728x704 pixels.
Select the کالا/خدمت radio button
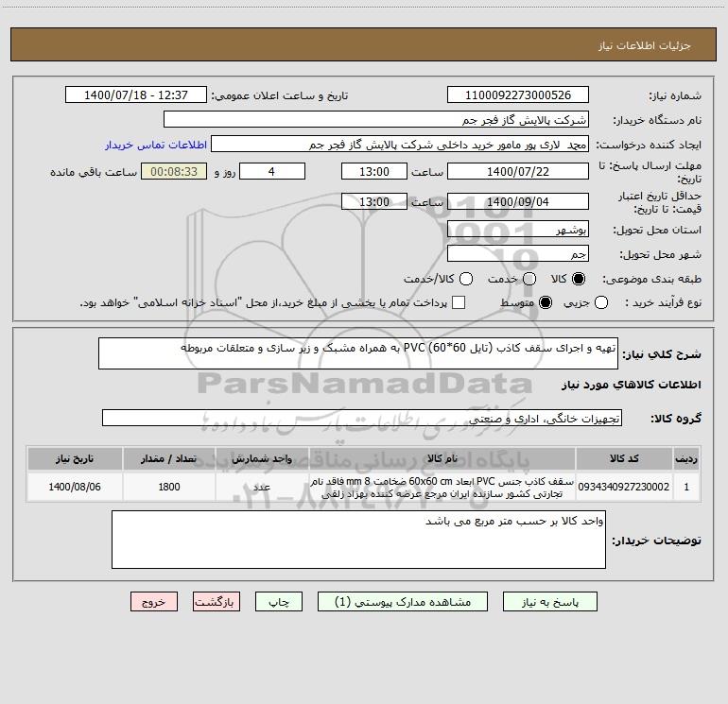pyautogui.click(x=466, y=279)
